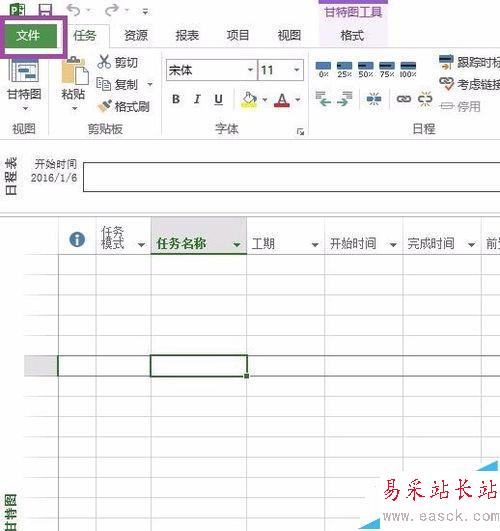Open the 字体 dialog launcher
The height and width of the screenshot is (531, 500).
pos(300,132)
